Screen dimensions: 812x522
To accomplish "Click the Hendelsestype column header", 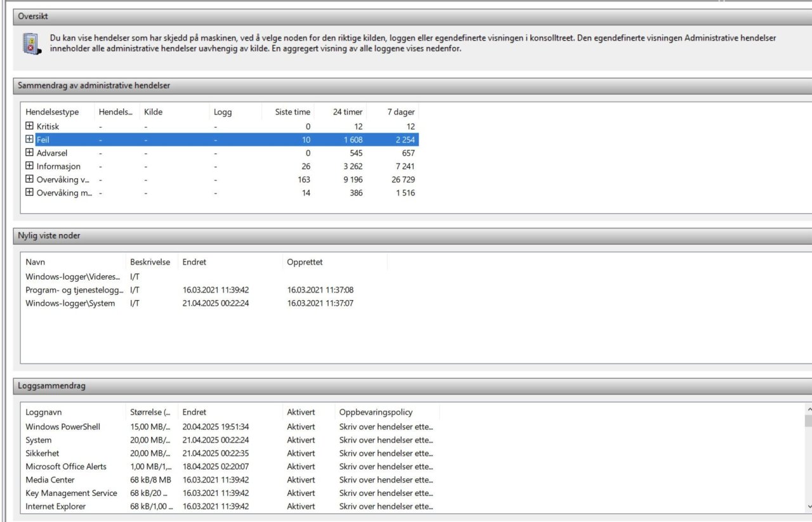I will 52,112.
